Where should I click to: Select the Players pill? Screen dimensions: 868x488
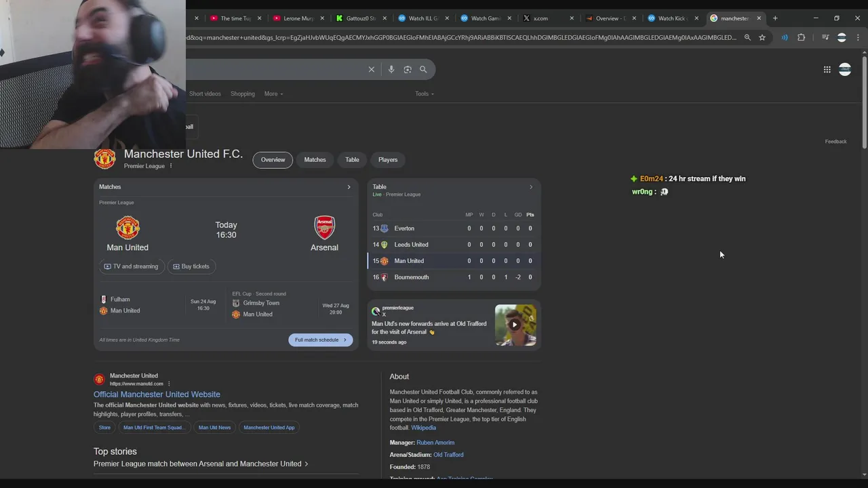[388, 160]
